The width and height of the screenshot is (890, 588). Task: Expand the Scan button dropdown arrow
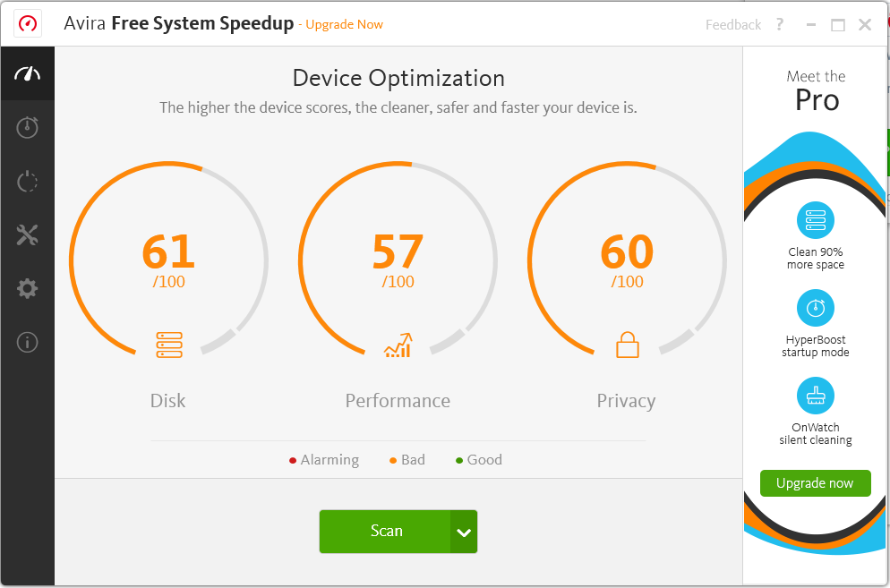464,531
